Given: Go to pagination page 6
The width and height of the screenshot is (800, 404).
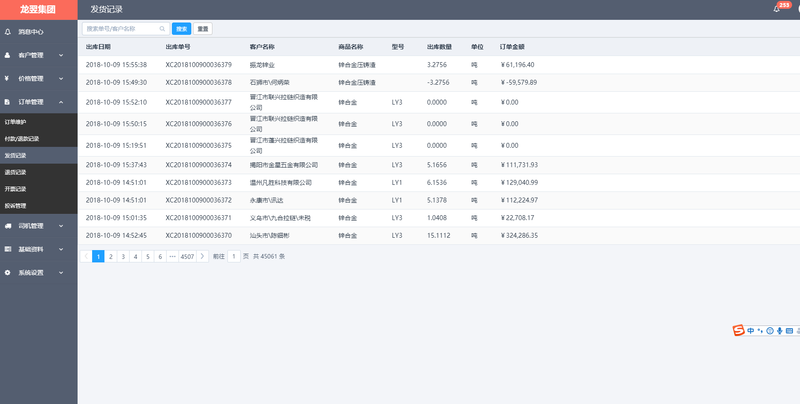Looking at the screenshot, I should [160, 257].
